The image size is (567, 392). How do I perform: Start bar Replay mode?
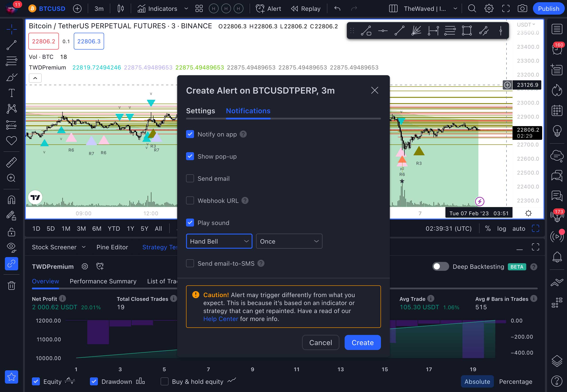tap(306, 9)
